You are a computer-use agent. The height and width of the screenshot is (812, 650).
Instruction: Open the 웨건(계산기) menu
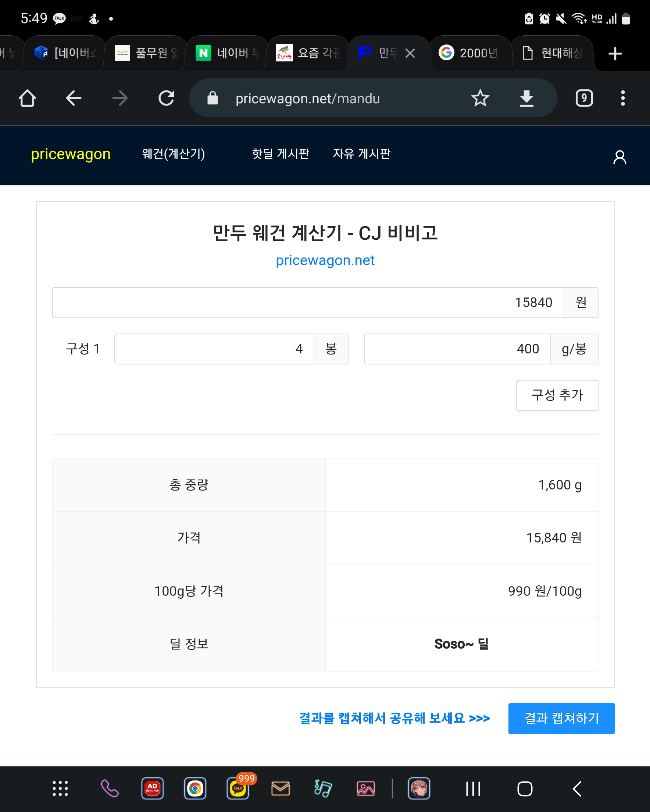tap(173, 154)
